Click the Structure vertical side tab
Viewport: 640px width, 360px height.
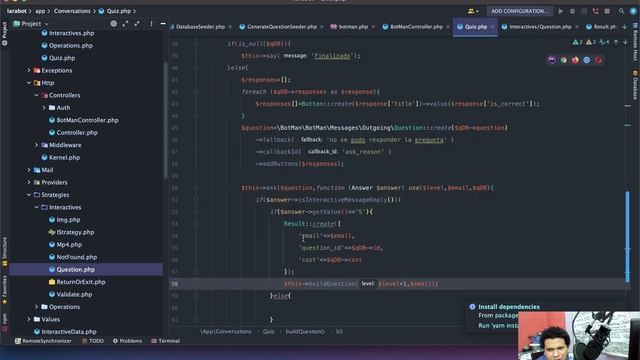tap(4, 251)
